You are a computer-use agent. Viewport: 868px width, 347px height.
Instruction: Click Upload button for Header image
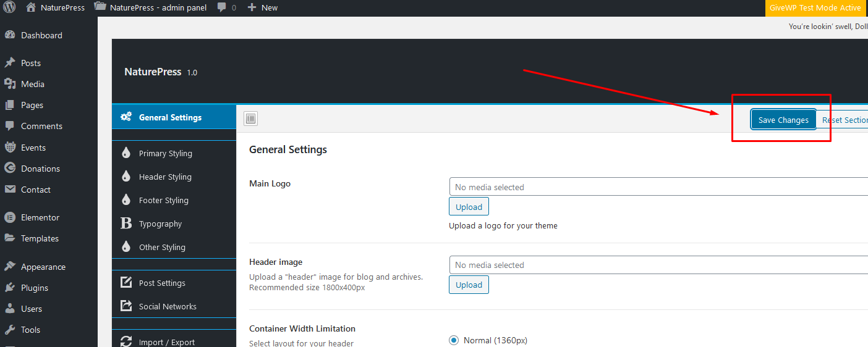(469, 285)
